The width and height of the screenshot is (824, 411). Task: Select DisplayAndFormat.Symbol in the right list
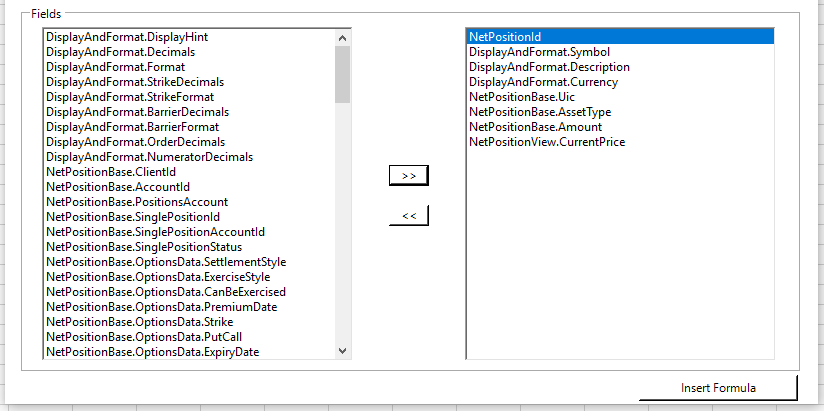[539, 51]
